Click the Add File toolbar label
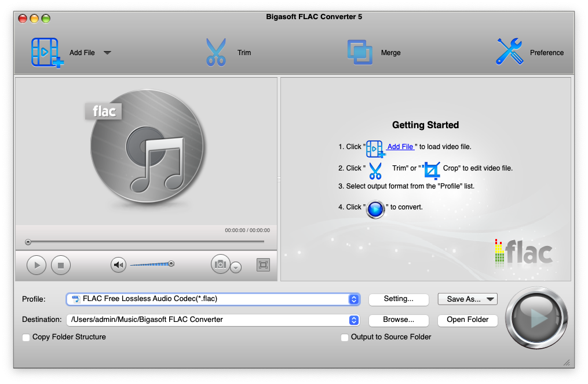Viewport: 588px width, 384px height. pos(82,53)
